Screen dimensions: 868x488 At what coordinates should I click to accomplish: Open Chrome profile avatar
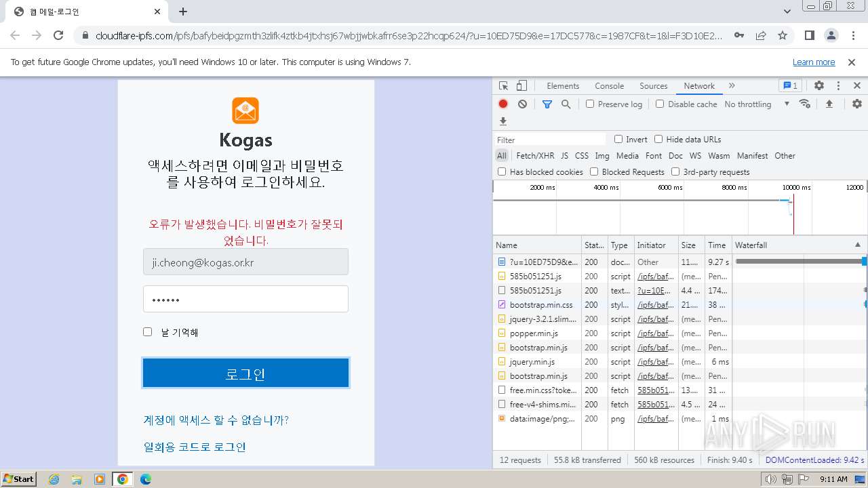point(831,35)
